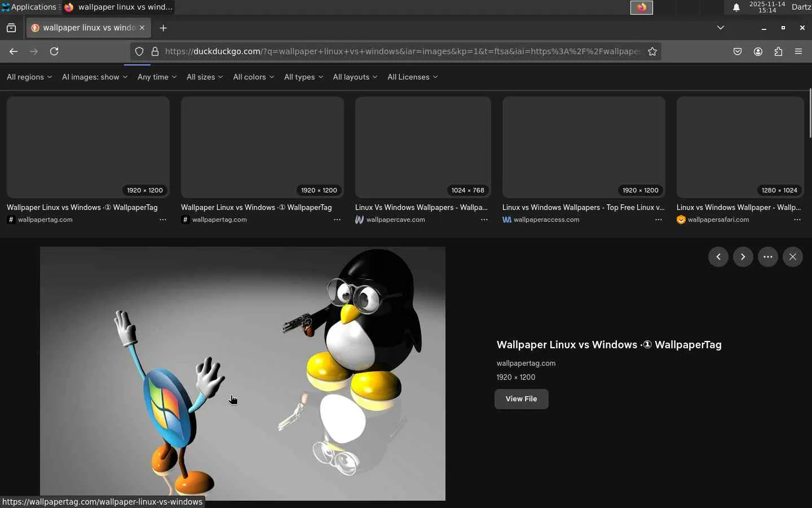The width and height of the screenshot is (812, 508).
Task: Click the large penguin versus Windows preview image
Action: [242, 374]
